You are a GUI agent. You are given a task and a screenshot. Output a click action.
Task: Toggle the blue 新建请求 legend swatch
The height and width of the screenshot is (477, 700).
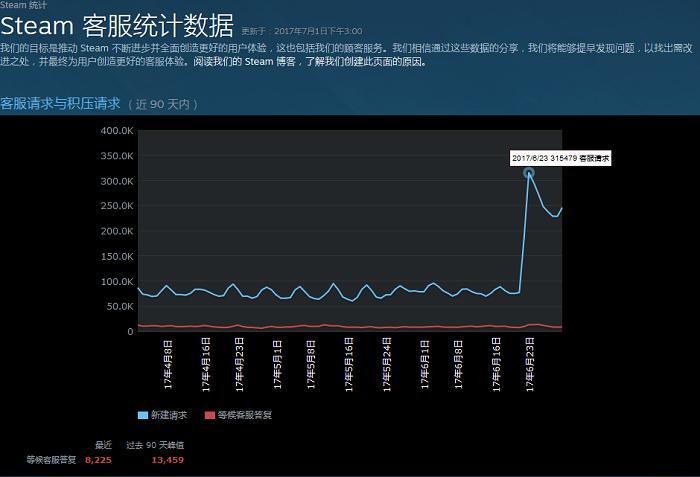tap(143, 415)
